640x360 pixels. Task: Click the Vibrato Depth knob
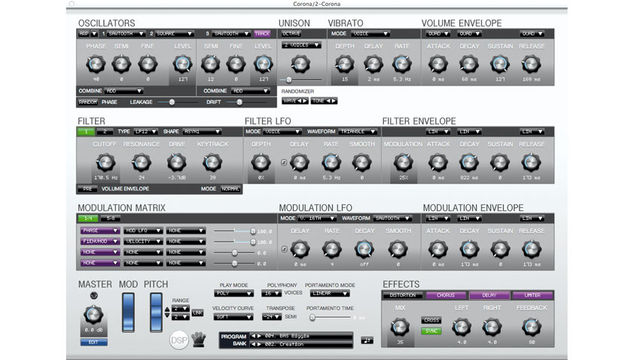point(345,64)
